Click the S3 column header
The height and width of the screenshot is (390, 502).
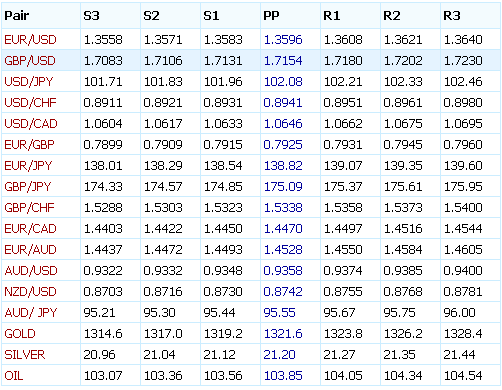click(91, 16)
